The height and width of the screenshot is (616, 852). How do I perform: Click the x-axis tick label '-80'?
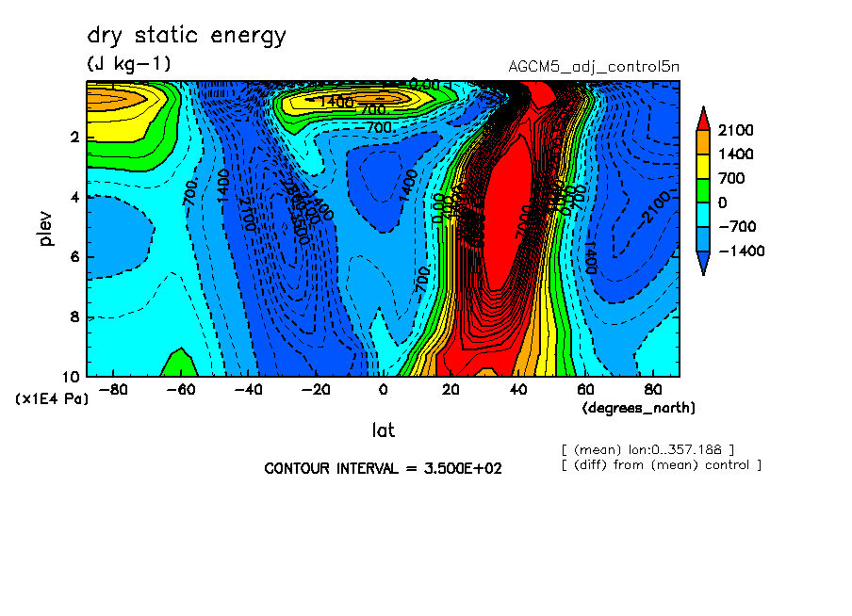113,390
